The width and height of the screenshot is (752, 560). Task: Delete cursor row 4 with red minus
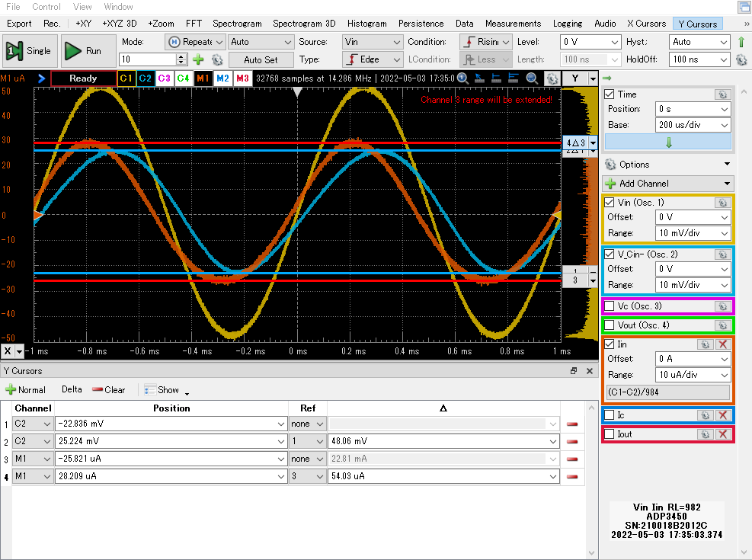(x=571, y=476)
